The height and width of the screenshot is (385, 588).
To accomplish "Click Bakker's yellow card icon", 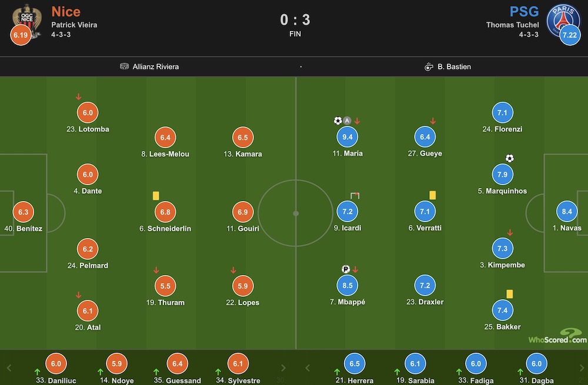I will coord(509,294).
